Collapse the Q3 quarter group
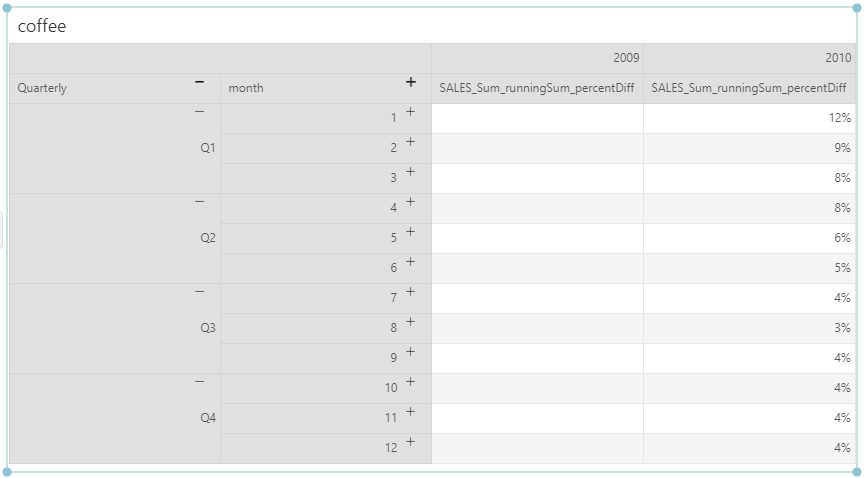The width and height of the screenshot is (864, 478). click(x=199, y=292)
